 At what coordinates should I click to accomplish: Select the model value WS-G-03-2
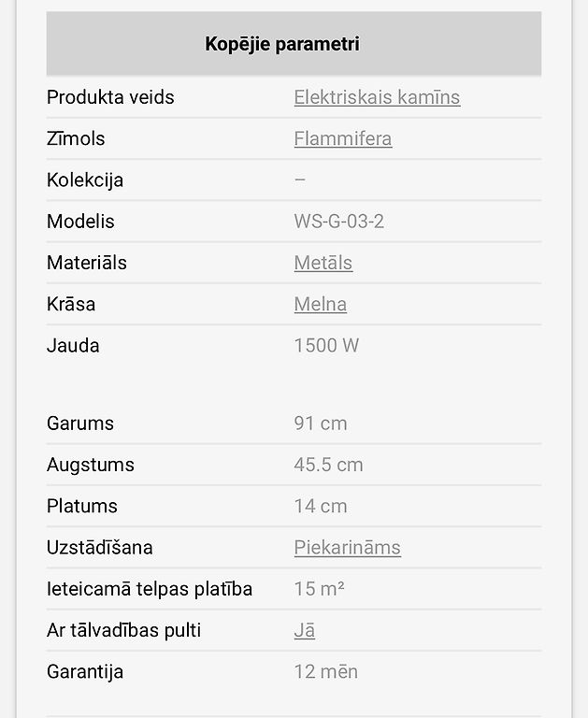(339, 222)
